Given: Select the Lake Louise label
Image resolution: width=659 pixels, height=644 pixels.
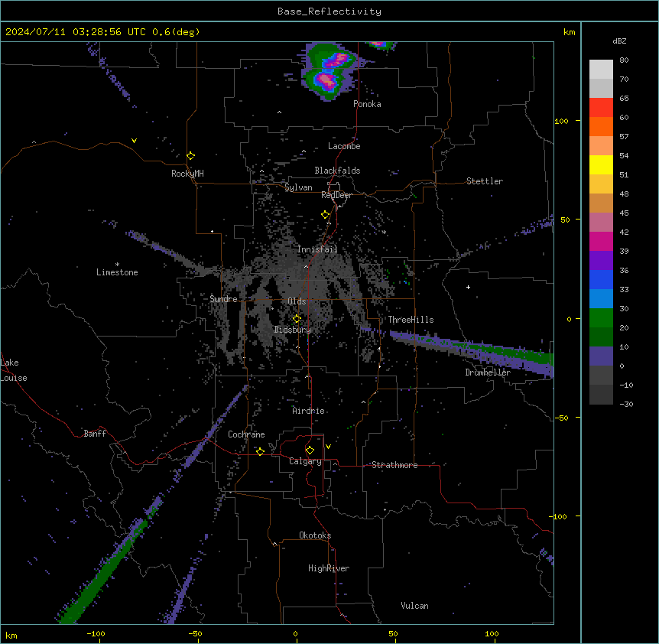Looking at the screenshot, I should [14, 370].
